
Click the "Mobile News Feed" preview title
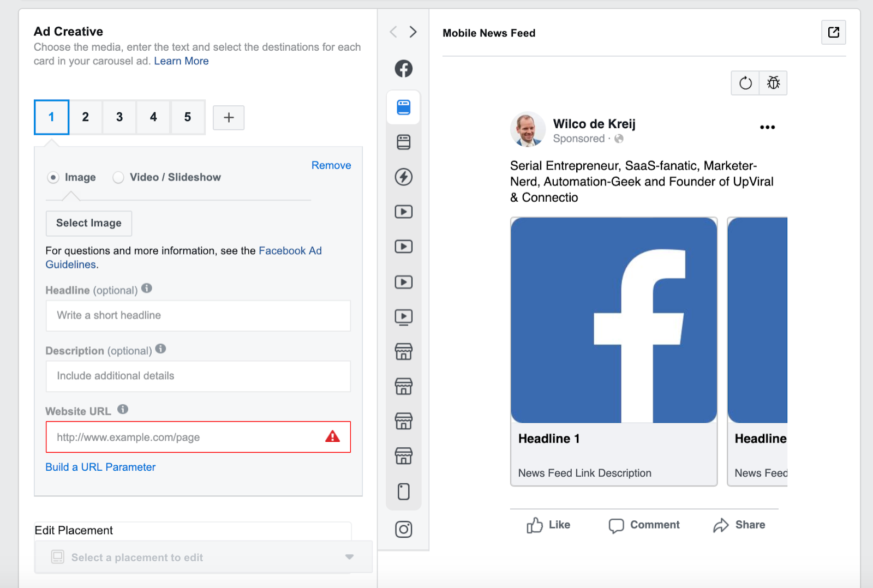(489, 33)
